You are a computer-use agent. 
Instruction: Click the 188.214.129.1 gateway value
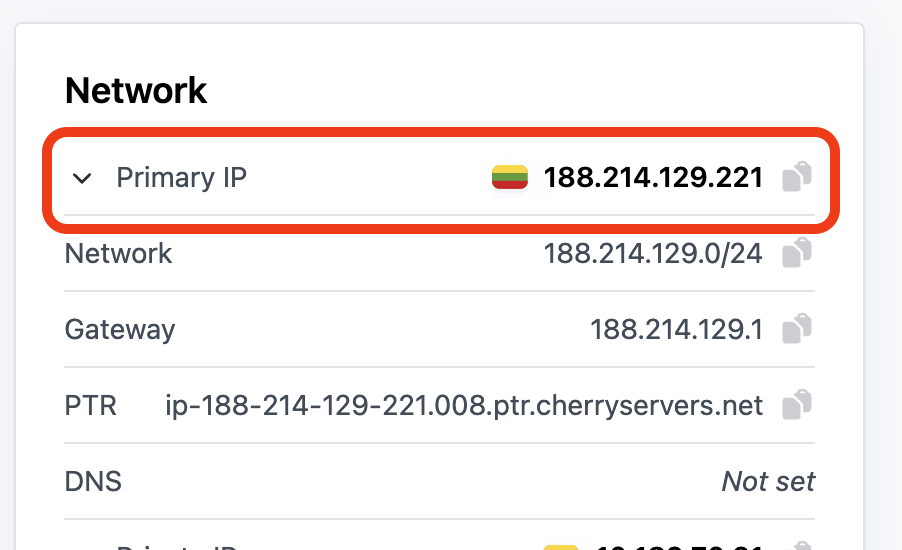point(676,329)
